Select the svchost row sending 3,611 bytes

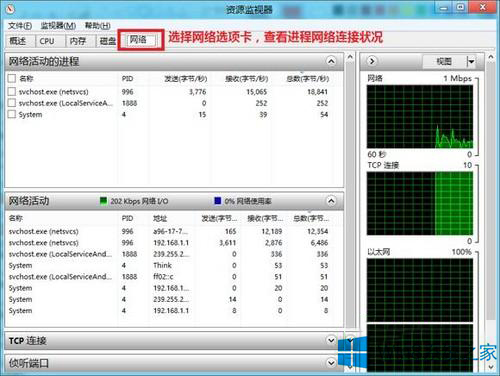pyautogui.click(x=169, y=243)
